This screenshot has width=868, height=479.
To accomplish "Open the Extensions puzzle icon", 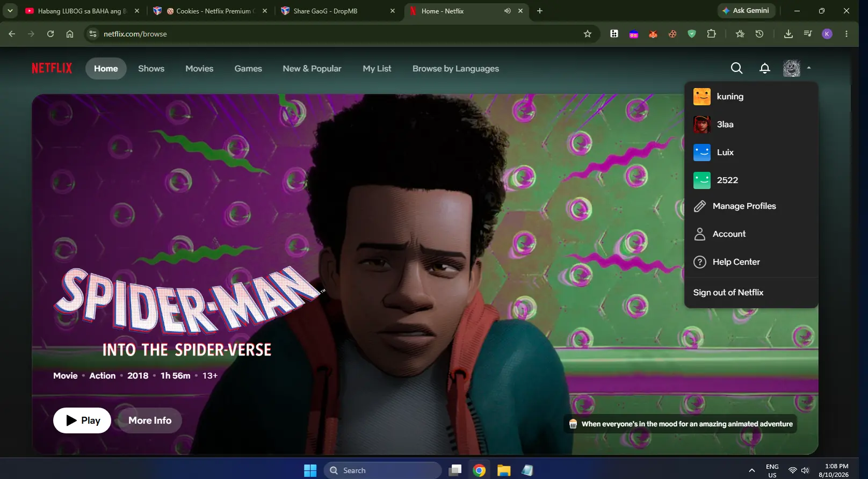I will 711,34.
